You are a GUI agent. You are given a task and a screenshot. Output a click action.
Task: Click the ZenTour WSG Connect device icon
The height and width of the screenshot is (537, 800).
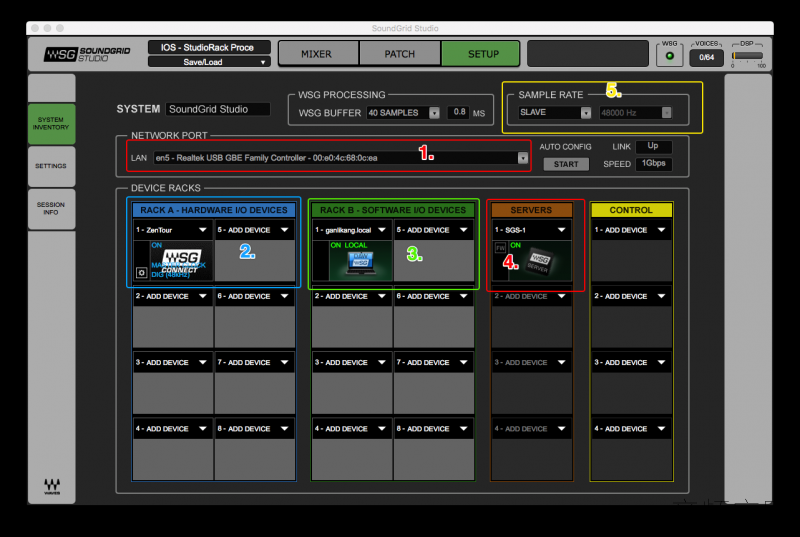click(182, 261)
